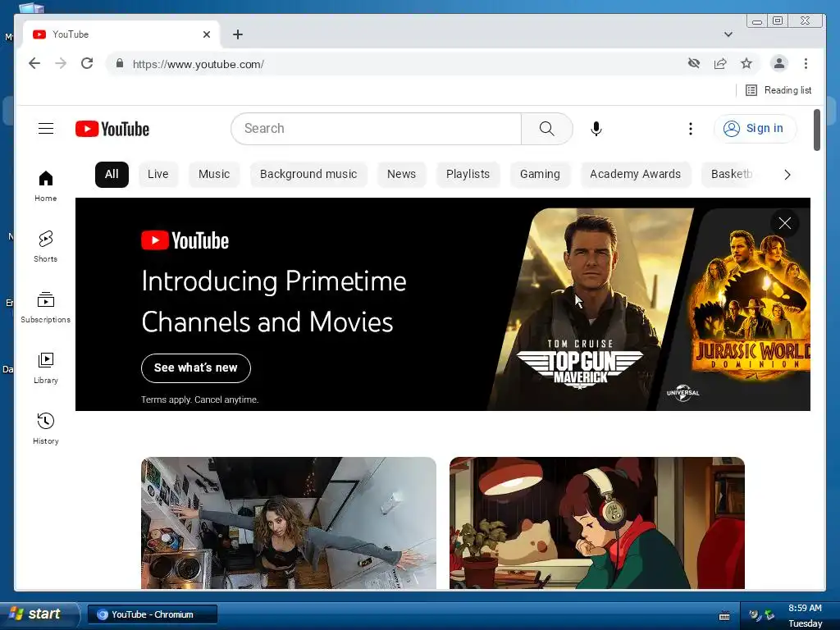
Task: Select the News filter chip
Action: point(401,175)
